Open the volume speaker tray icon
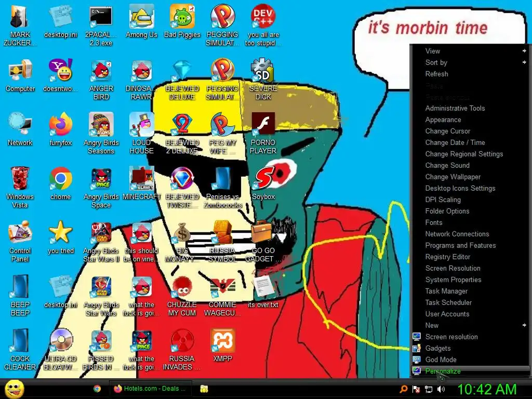 click(x=441, y=389)
